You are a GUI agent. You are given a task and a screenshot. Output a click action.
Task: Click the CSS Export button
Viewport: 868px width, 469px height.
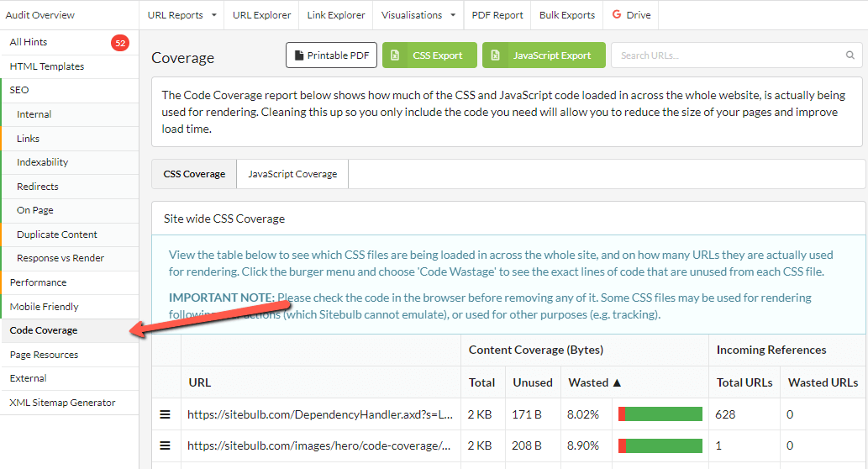[429, 55]
